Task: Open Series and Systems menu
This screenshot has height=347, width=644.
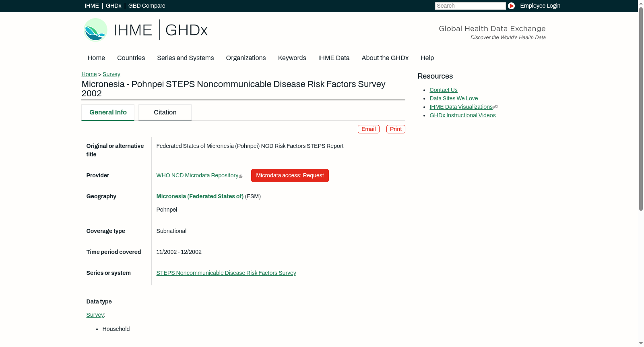Action: (x=186, y=58)
